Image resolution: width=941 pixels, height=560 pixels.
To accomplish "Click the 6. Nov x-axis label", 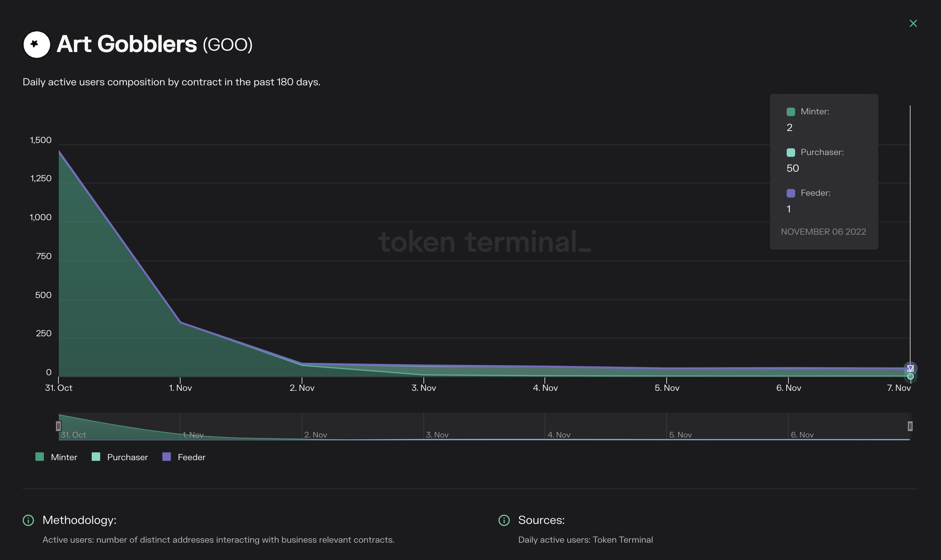I will point(788,388).
